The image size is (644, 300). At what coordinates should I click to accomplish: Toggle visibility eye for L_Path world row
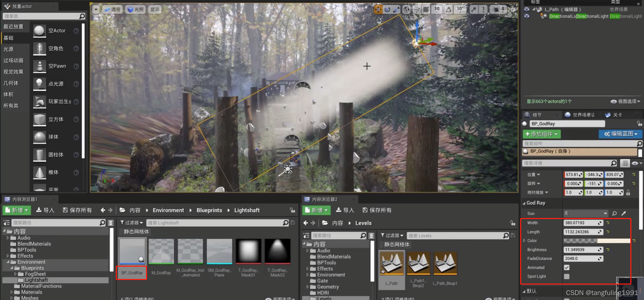(526, 9)
